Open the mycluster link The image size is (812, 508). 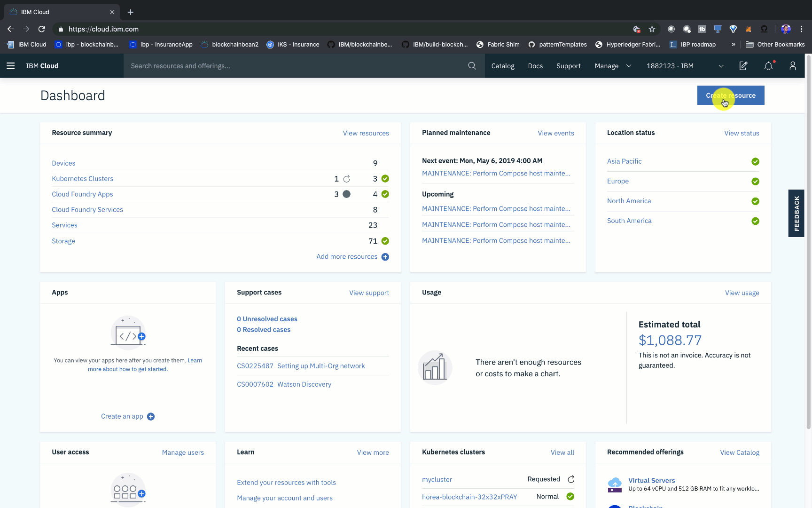(437, 480)
